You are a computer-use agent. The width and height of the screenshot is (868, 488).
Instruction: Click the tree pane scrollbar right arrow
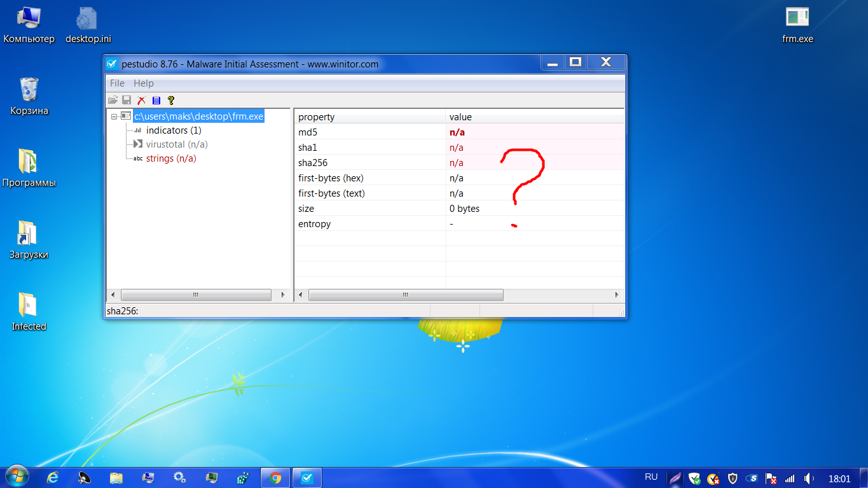[x=284, y=295]
